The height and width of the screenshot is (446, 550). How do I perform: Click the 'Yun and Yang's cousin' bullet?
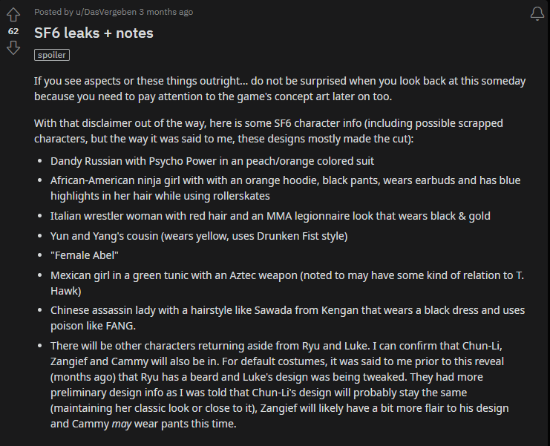click(x=199, y=236)
